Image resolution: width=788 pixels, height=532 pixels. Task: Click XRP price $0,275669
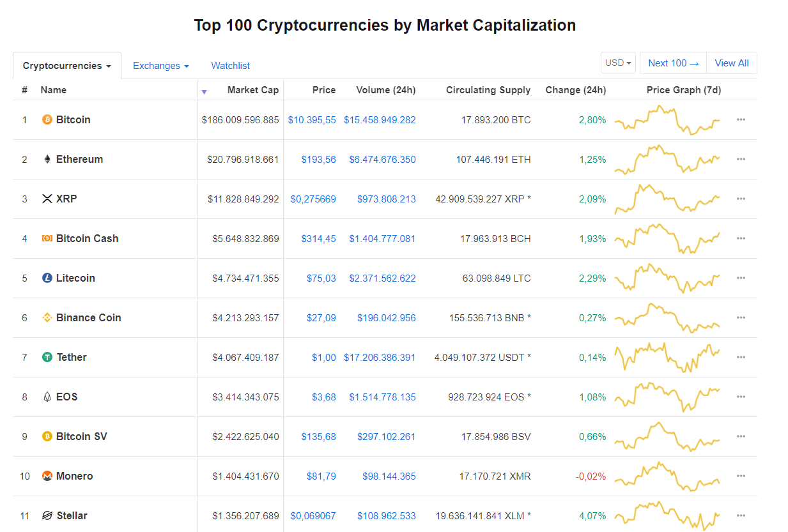(313, 199)
